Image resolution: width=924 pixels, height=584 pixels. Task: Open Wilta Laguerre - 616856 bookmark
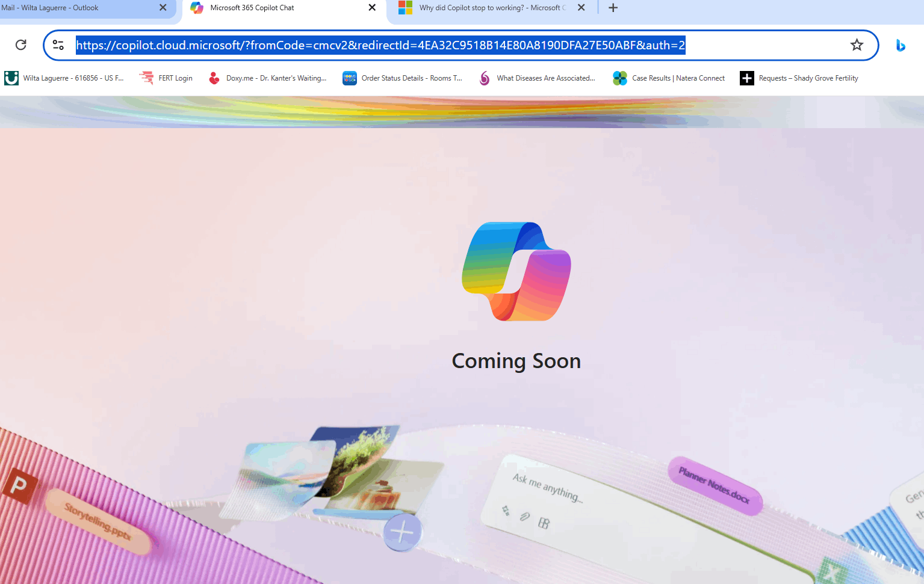[64, 78]
